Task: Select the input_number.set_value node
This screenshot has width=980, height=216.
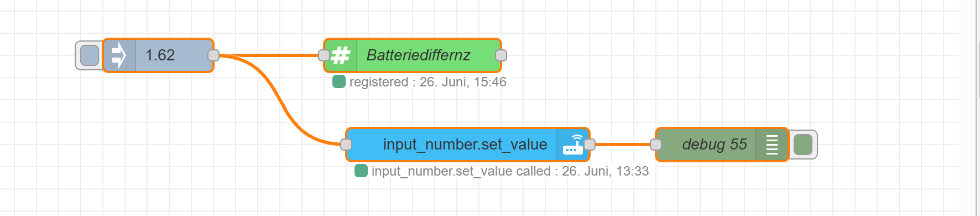Action: click(x=468, y=145)
